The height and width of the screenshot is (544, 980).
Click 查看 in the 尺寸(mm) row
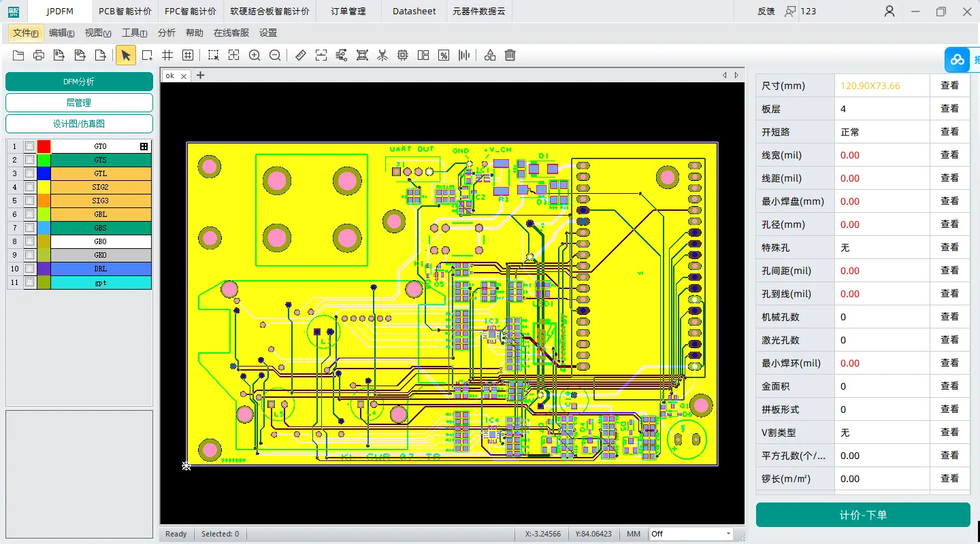pos(949,86)
